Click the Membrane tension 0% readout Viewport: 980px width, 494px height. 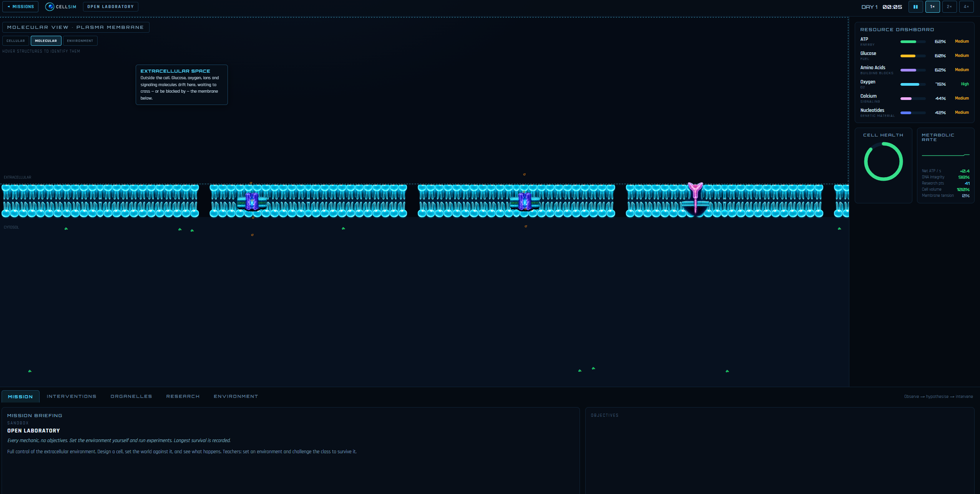pyautogui.click(x=966, y=196)
